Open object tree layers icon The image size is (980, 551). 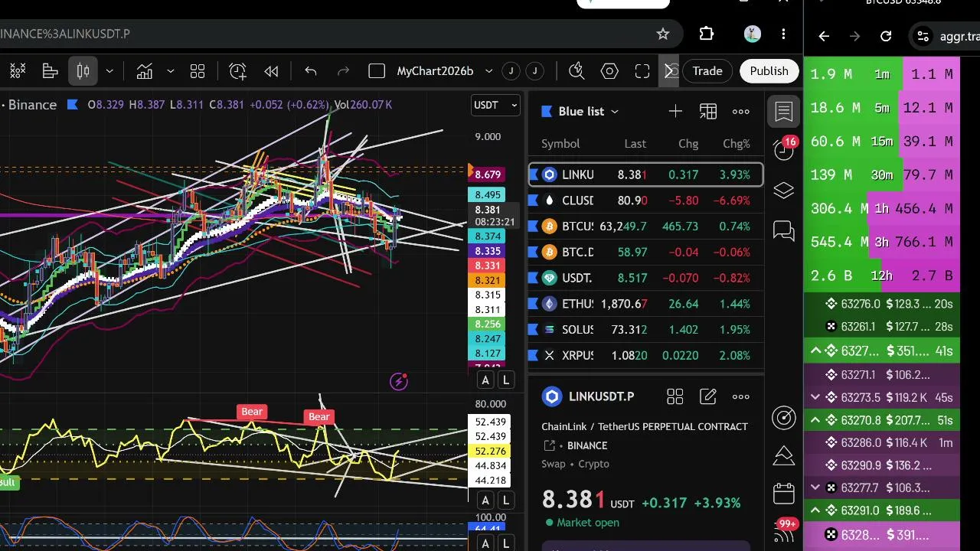[x=784, y=190]
